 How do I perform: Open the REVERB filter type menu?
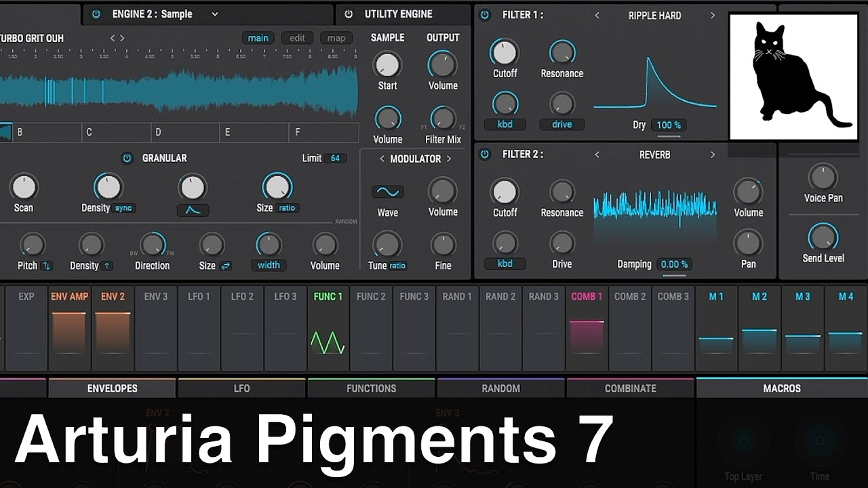(x=654, y=155)
